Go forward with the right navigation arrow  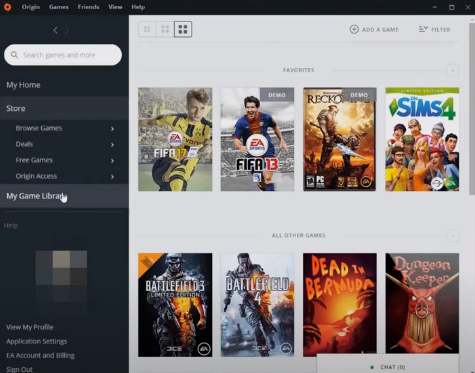[67, 30]
